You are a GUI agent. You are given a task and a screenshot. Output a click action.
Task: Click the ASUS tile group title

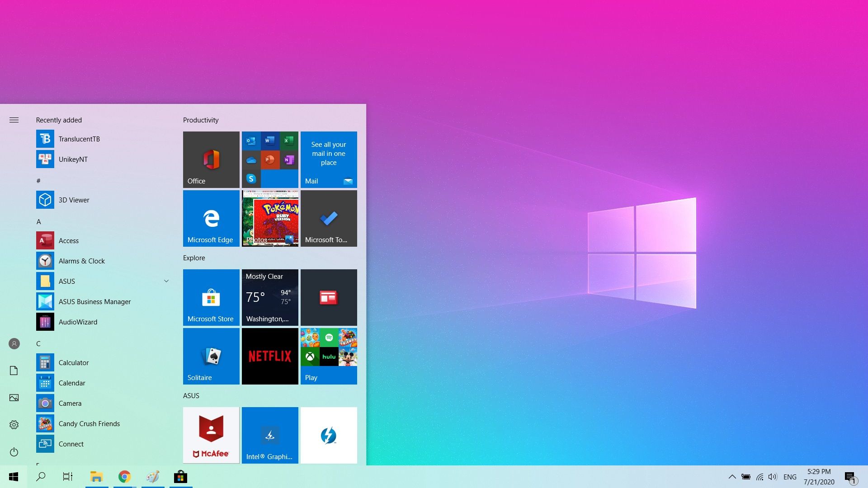point(191,395)
